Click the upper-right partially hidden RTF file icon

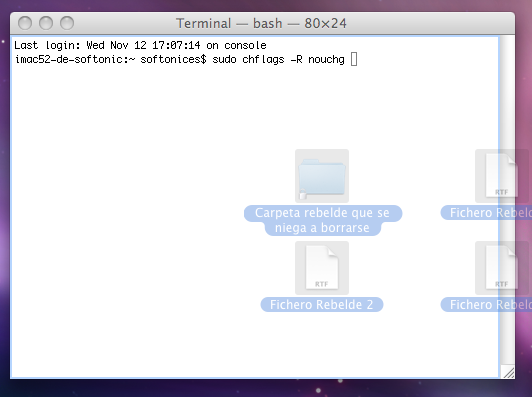point(501,176)
